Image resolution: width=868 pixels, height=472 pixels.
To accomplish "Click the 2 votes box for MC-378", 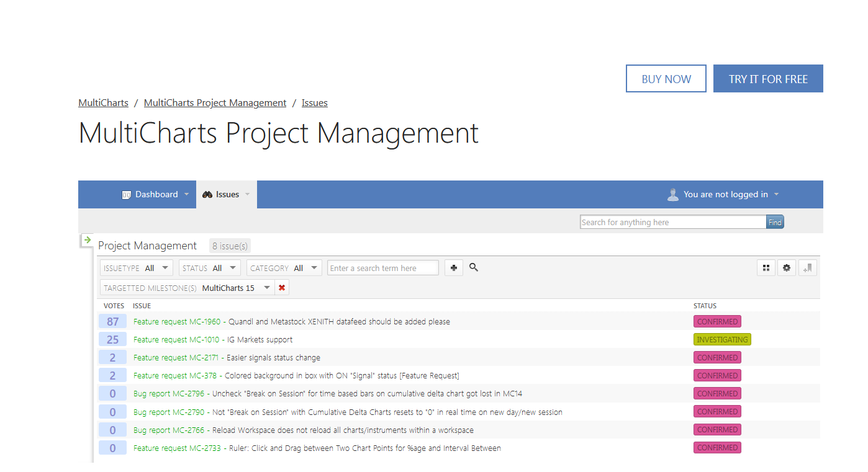I will (112, 376).
